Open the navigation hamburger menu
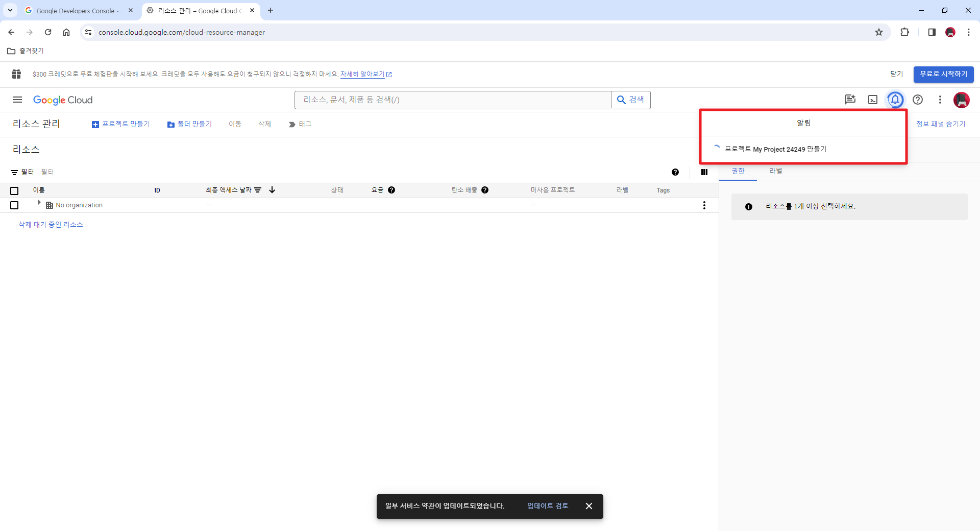Viewport: 980px width, 531px height. point(17,100)
